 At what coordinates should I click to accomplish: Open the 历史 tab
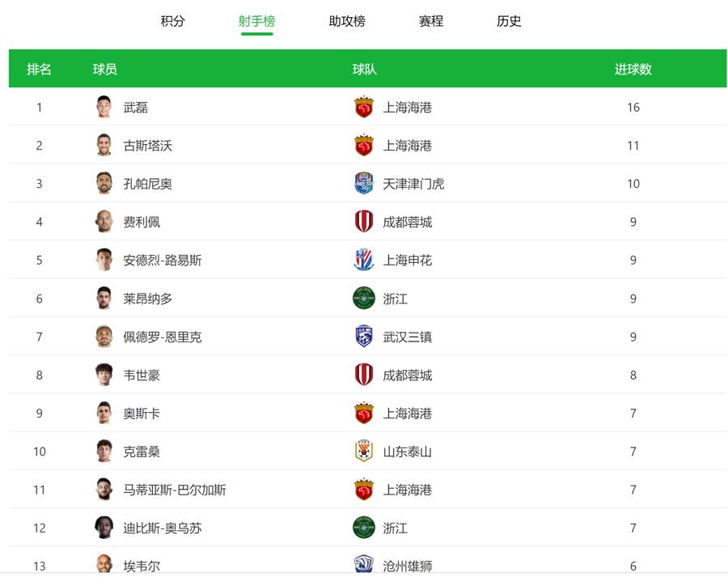coord(509,22)
